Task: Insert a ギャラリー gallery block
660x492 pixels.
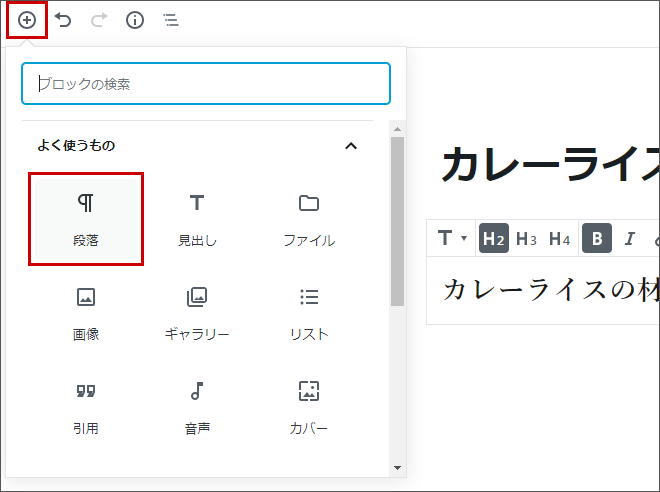Action: click(197, 314)
